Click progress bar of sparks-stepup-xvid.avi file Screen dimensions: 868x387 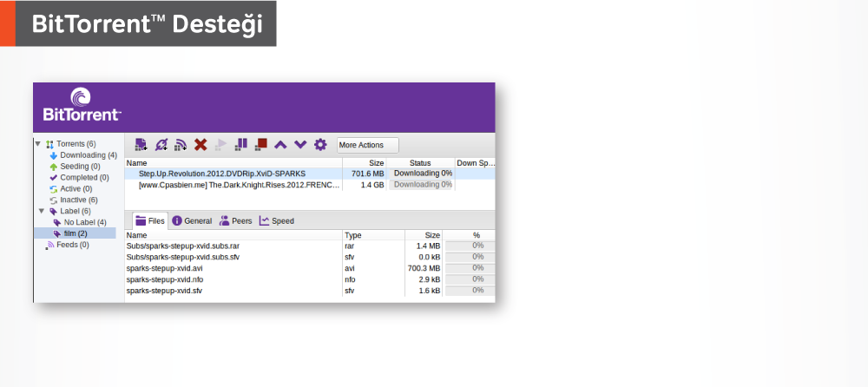click(470, 268)
